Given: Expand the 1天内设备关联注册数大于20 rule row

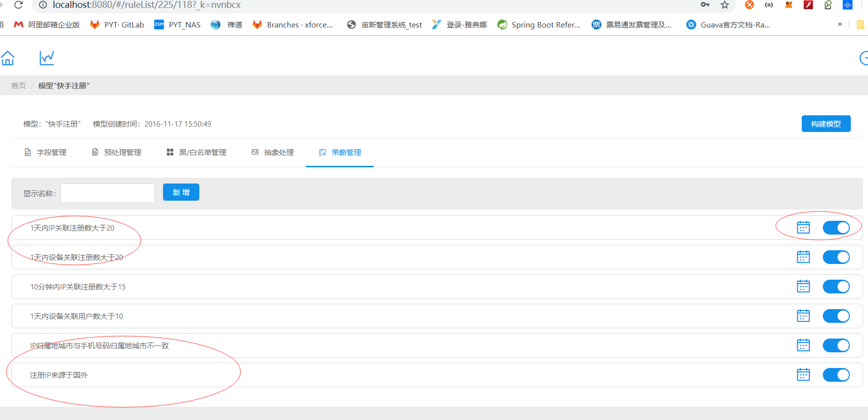Looking at the screenshot, I should pos(437,257).
